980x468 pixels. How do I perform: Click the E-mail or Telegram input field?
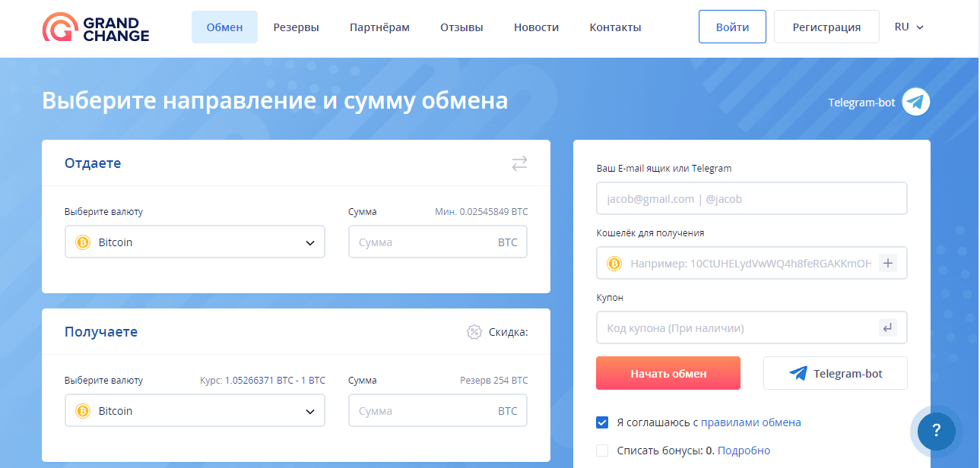pos(751,198)
